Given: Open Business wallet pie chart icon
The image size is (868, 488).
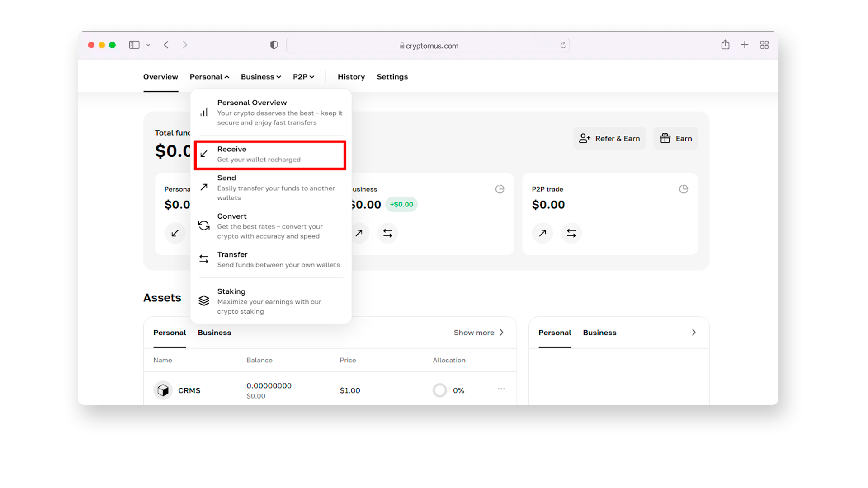Looking at the screenshot, I should coord(500,189).
